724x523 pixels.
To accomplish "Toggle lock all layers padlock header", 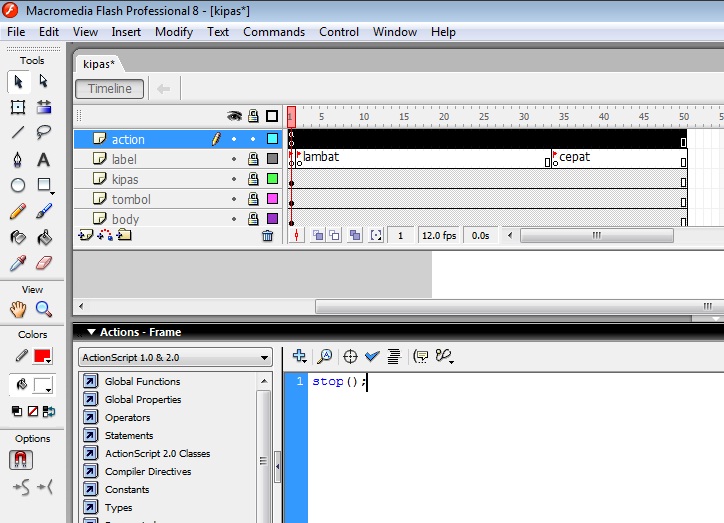I will pos(253,116).
